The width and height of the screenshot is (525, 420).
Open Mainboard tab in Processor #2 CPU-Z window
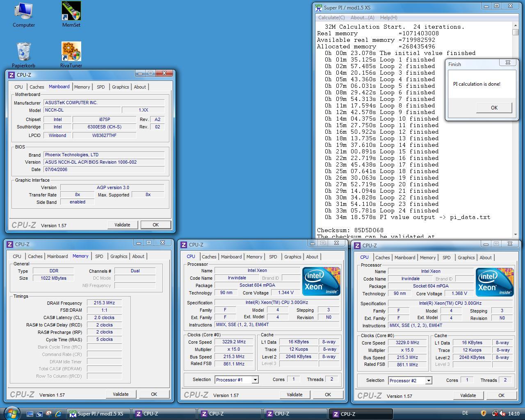(x=405, y=258)
